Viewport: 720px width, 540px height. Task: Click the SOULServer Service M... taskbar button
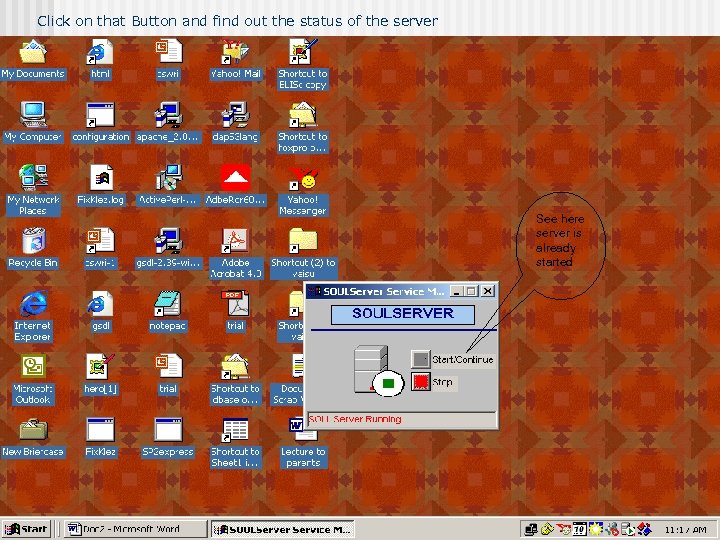[x=282, y=529]
